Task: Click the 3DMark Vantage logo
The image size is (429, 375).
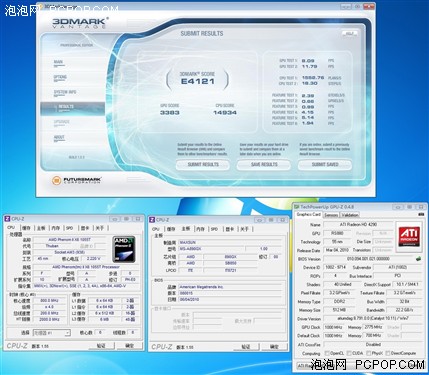Action: tap(80, 23)
